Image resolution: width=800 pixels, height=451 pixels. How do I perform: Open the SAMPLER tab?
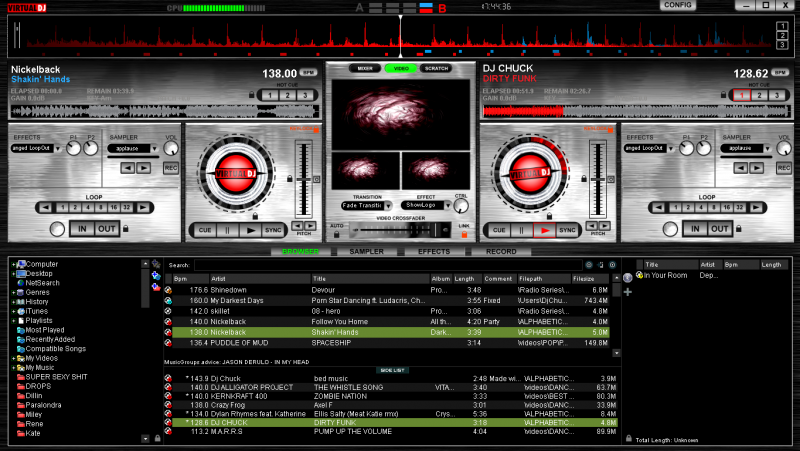pyautogui.click(x=366, y=252)
